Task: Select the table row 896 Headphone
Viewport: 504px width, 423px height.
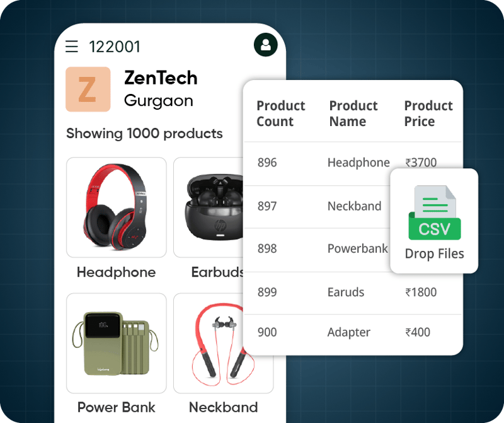Action: point(353,163)
